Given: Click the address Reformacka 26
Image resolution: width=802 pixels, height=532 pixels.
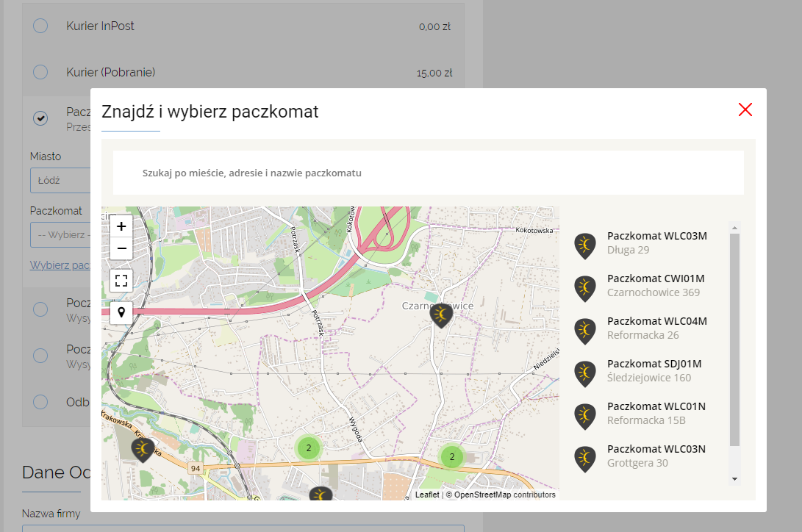Looking at the screenshot, I should point(643,335).
